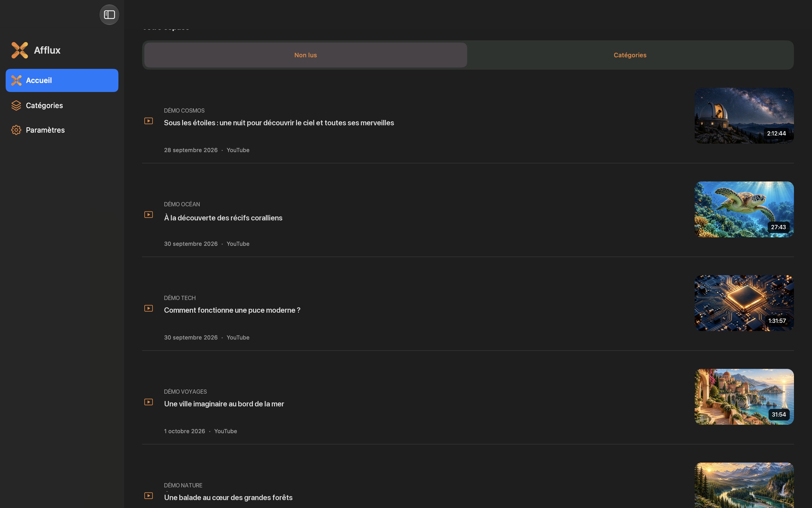Click the DÉMO VOYAGES feed label
812x508 pixels.
186,392
